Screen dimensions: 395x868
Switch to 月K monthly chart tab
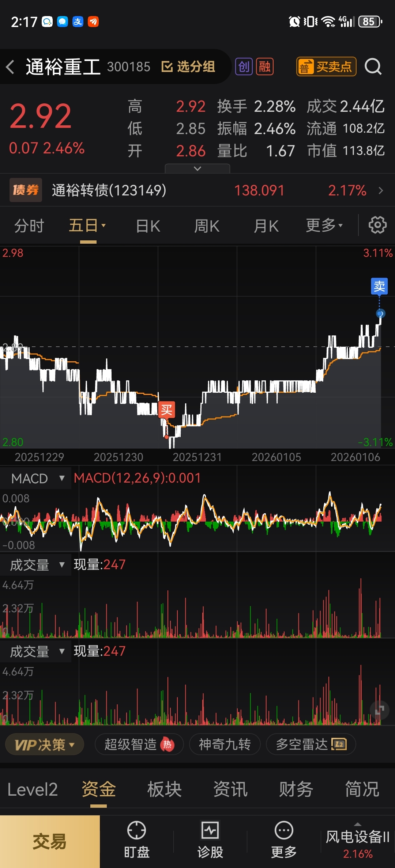266,226
